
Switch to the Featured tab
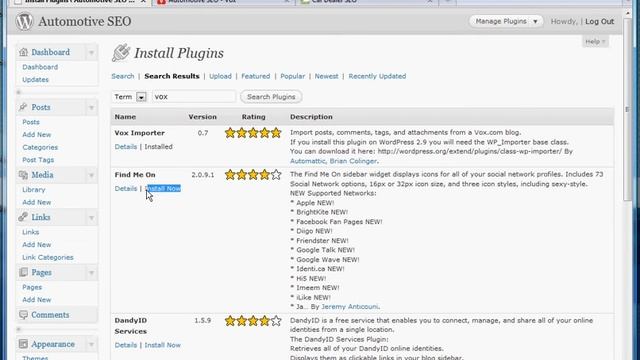coord(256,76)
